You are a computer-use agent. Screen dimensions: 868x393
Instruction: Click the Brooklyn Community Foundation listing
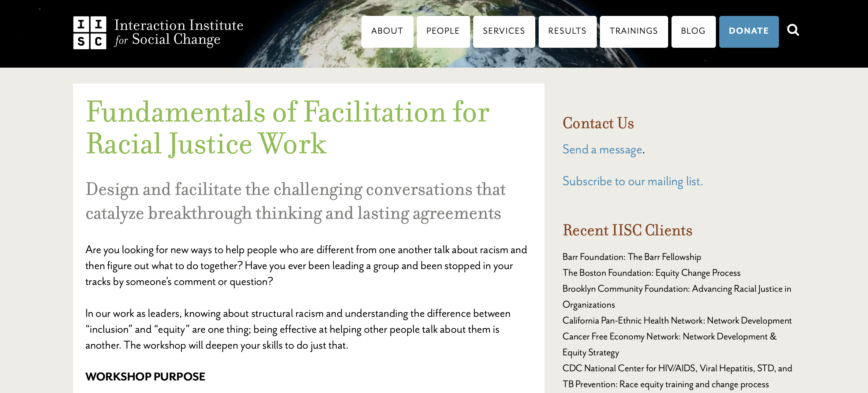coord(677,289)
